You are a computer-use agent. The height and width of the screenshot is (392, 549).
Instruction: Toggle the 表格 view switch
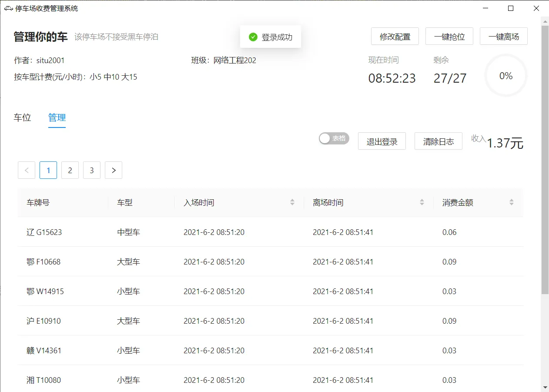tap(334, 138)
